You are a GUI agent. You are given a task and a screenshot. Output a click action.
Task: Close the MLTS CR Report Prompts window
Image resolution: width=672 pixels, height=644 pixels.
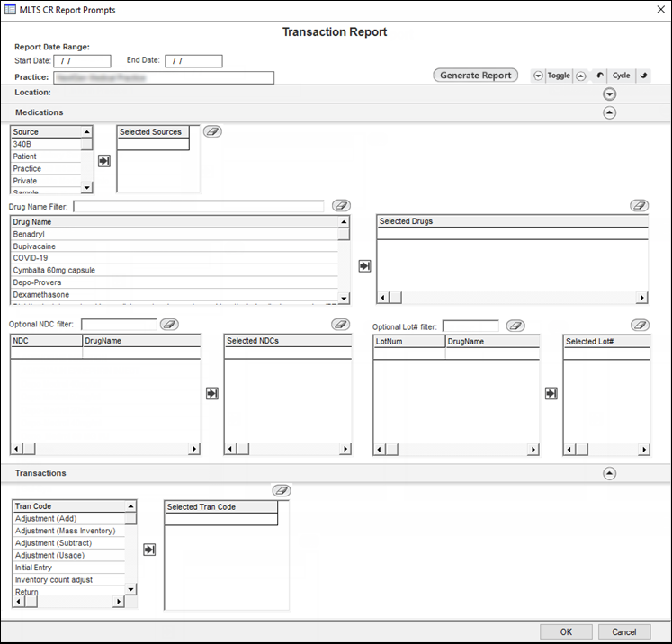click(661, 9)
